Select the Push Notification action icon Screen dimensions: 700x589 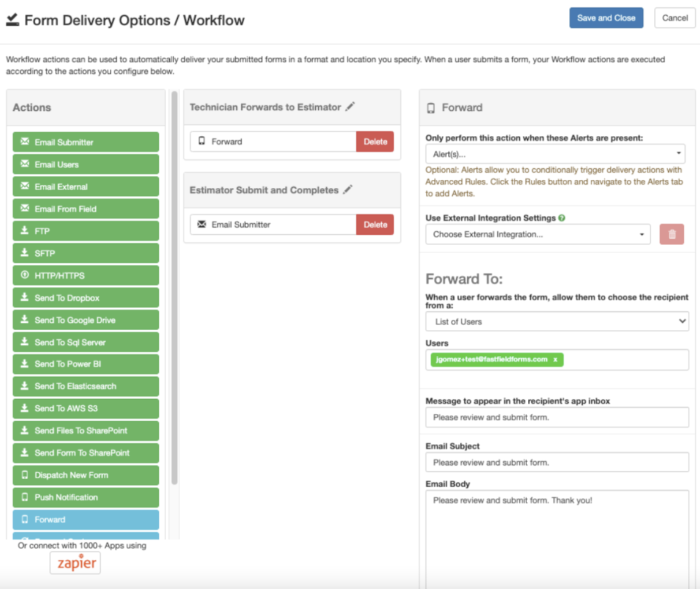click(24, 497)
